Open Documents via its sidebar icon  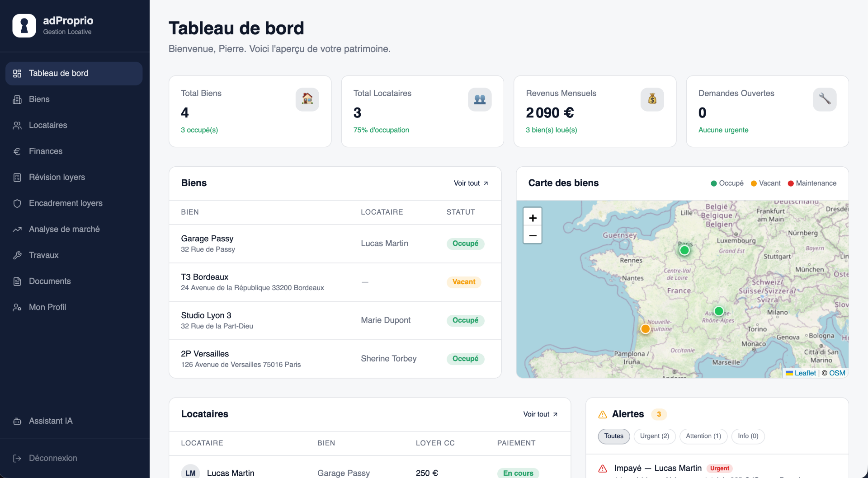coord(17,281)
